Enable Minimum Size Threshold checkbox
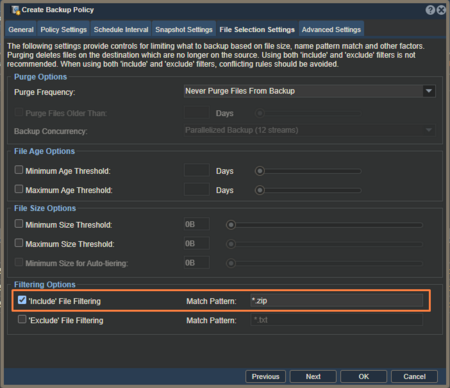Image resolution: width=450 pixels, height=388 pixels. (19, 224)
